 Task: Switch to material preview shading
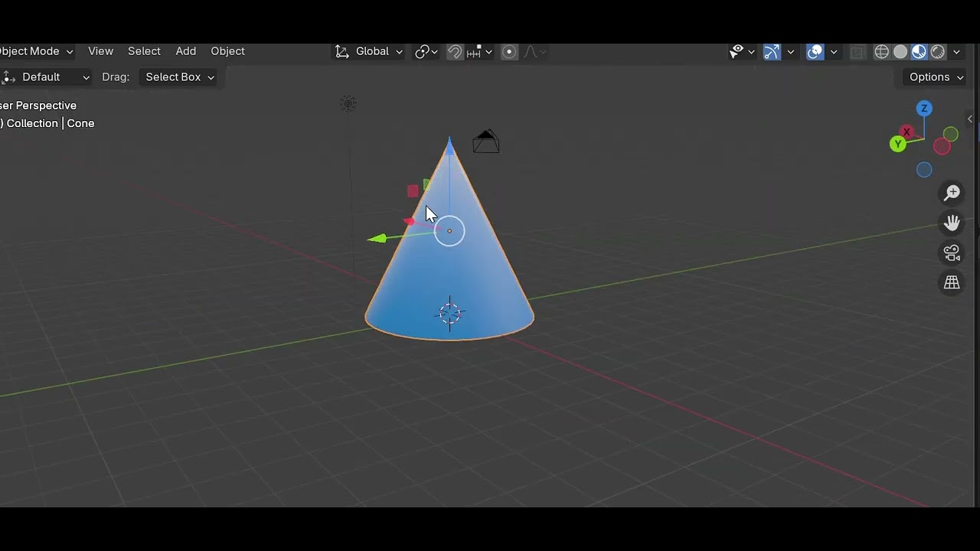(919, 51)
